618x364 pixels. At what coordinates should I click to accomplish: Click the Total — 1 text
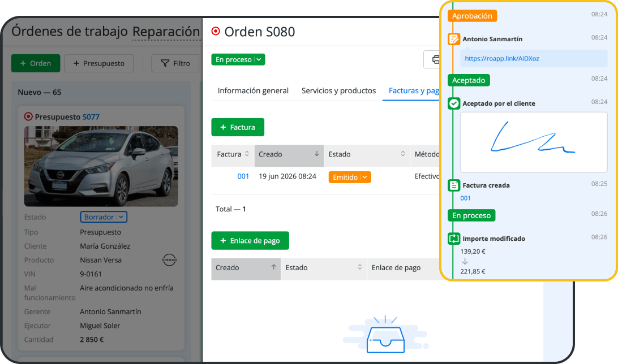[230, 209]
